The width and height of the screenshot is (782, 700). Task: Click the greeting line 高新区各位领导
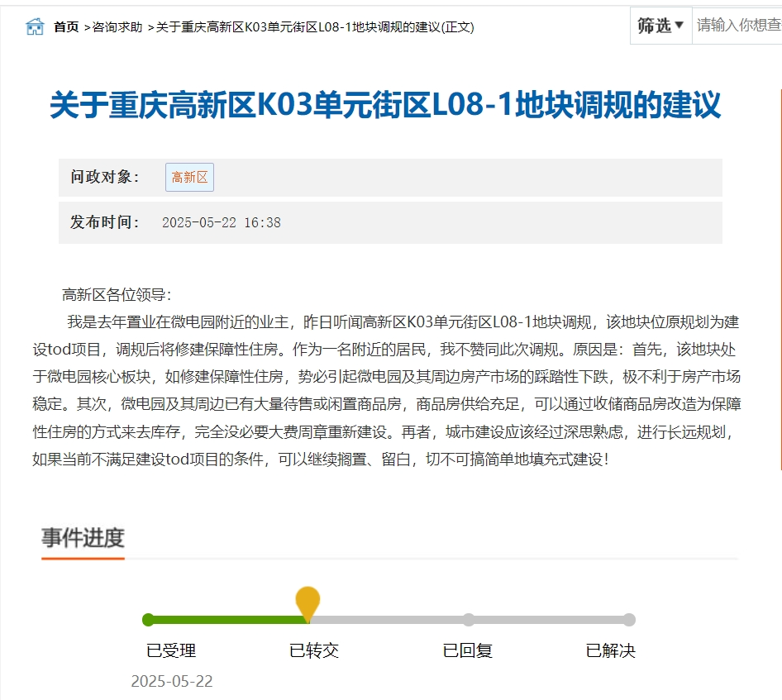tap(117, 295)
